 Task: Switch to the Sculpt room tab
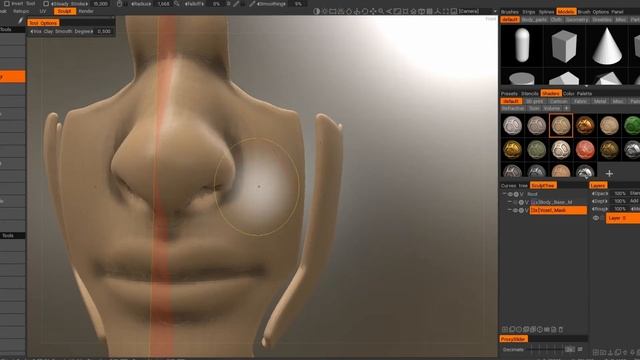[x=65, y=11]
